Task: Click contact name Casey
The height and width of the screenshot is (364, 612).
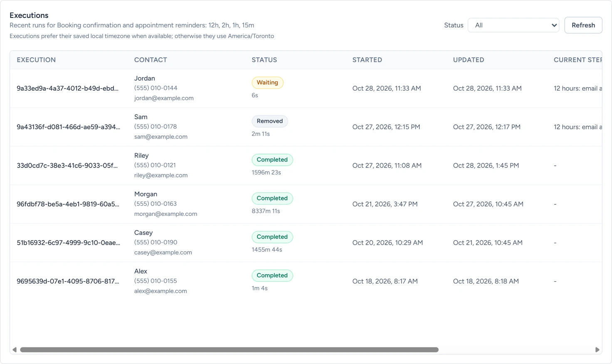Action: pyautogui.click(x=143, y=233)
